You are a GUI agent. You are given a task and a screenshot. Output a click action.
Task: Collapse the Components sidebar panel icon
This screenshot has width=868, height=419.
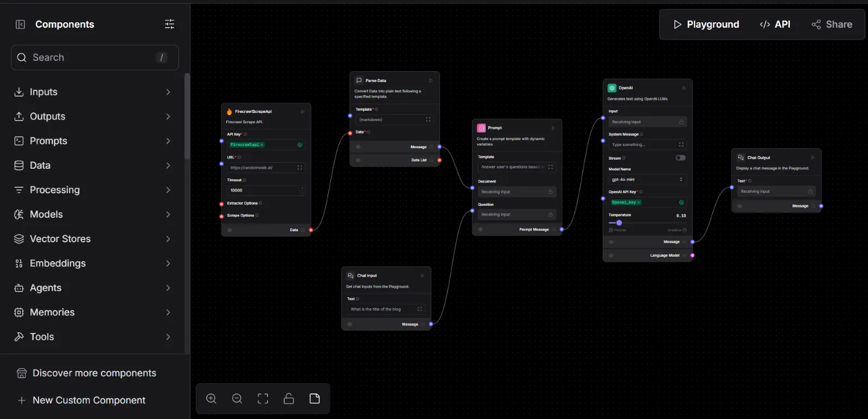[20, 24]
